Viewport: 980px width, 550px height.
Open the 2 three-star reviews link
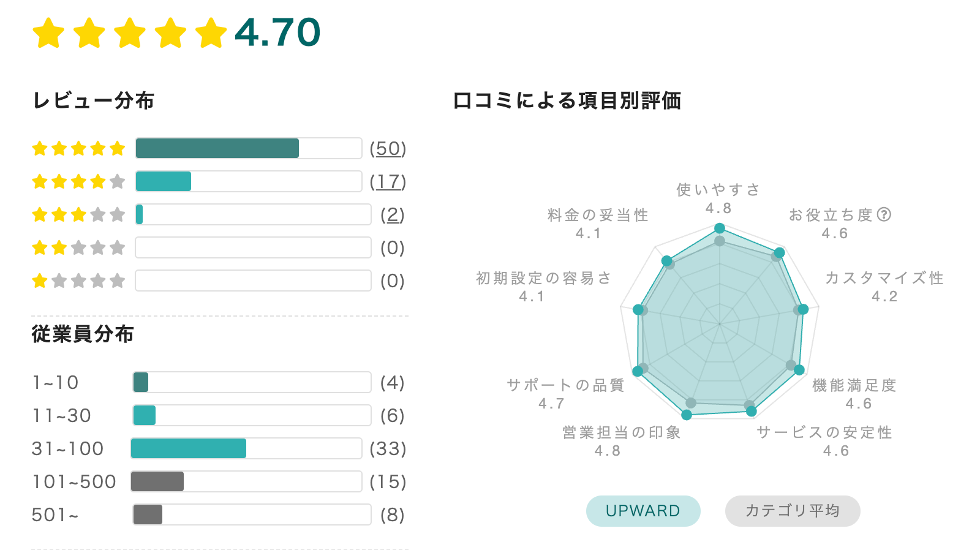pyautogui.click(x=392, y=214)
